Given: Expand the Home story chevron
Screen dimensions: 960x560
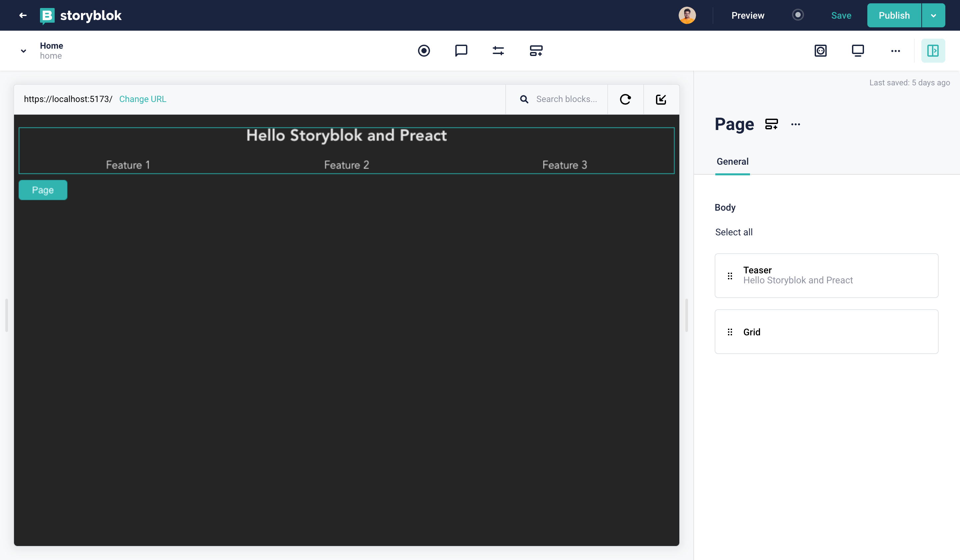Looking at the screenshot, I should coord(24,51).
